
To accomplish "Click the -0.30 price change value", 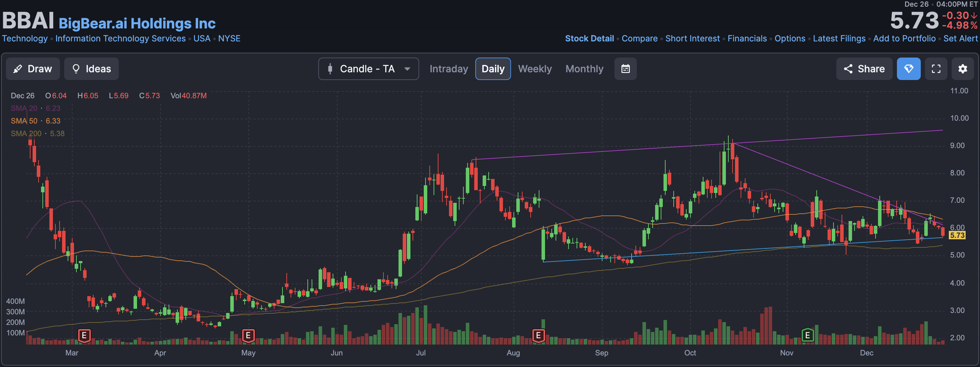I will click(955, 15).
